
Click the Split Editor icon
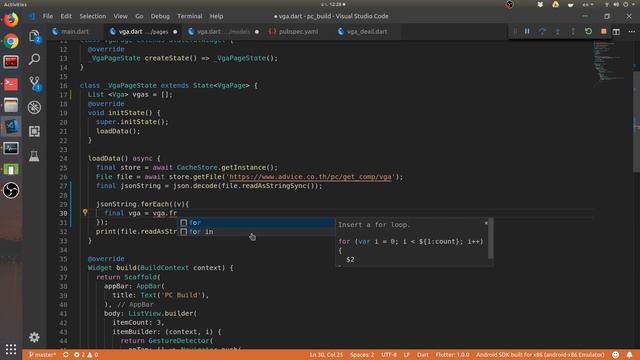pos(616,31)
